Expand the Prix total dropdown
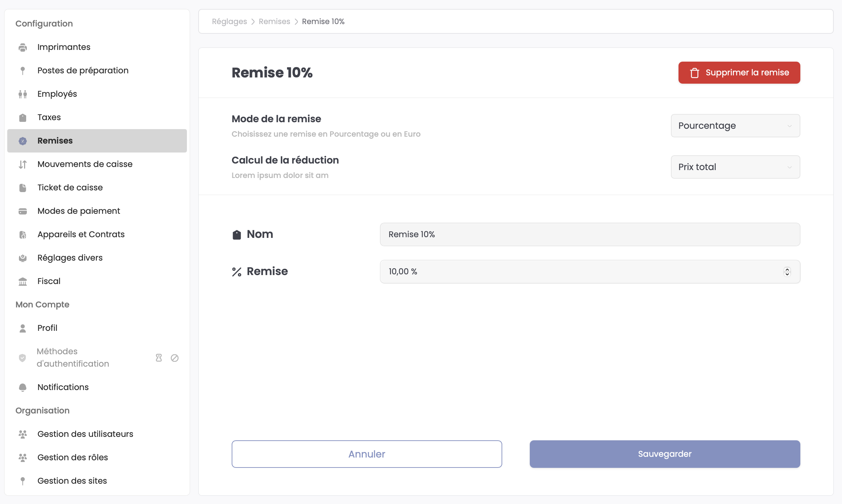Image resolution: width=842 pixels, height=504 pixels. pyautogui.click(x=735, y=167)
